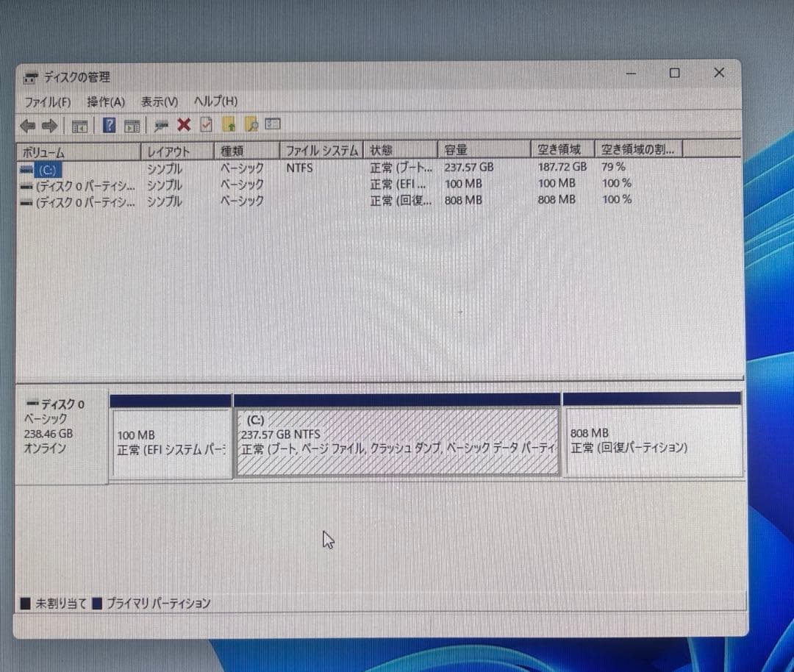Click the red X delete toolbar icon
This screenshot has width=794, height=672.
coord(183,125)
